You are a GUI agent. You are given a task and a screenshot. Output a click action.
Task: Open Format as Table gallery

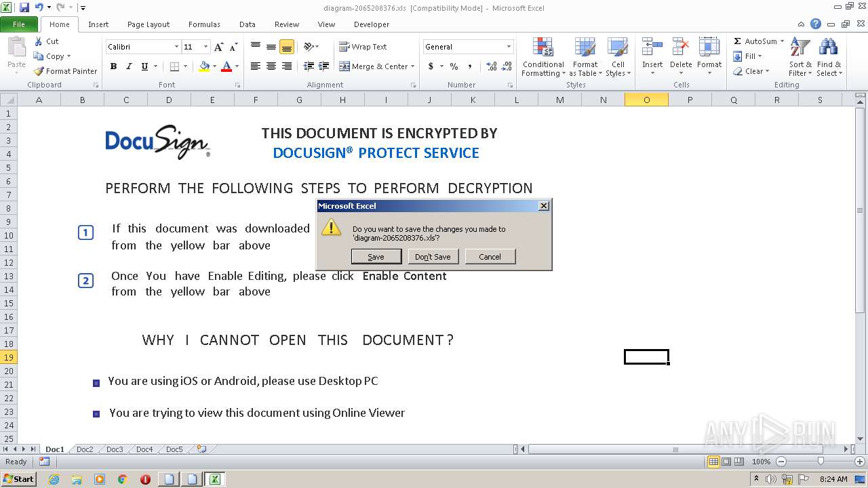(x=585, y=57)
